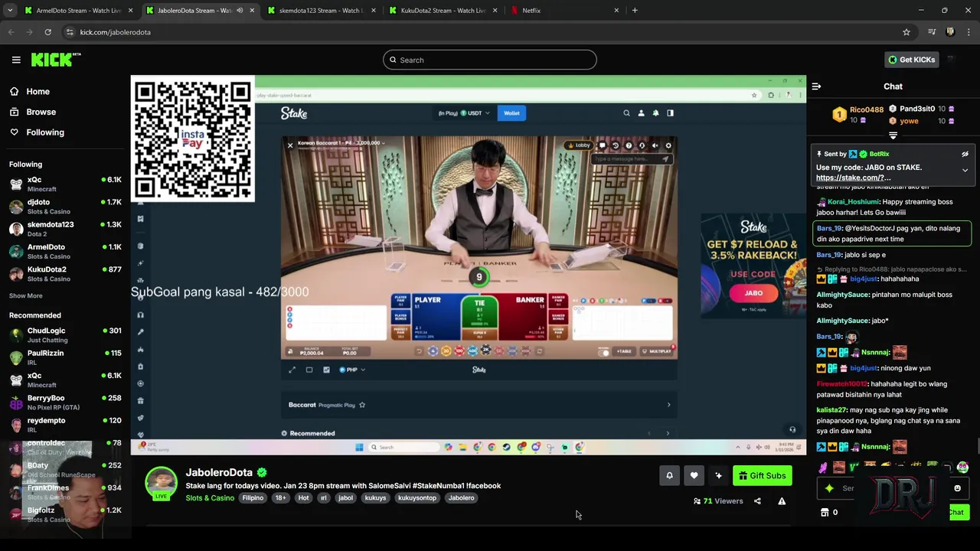Image resolution: width=980 pixels, height=551 pixels.
Task: Select the Hot tag
Action: [x=303, y=498]
